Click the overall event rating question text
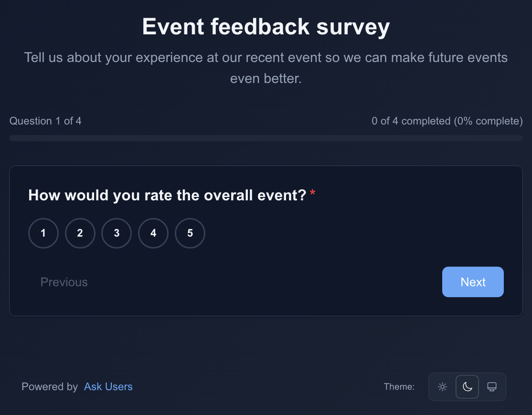532x415 pixels. click(167, 195)
